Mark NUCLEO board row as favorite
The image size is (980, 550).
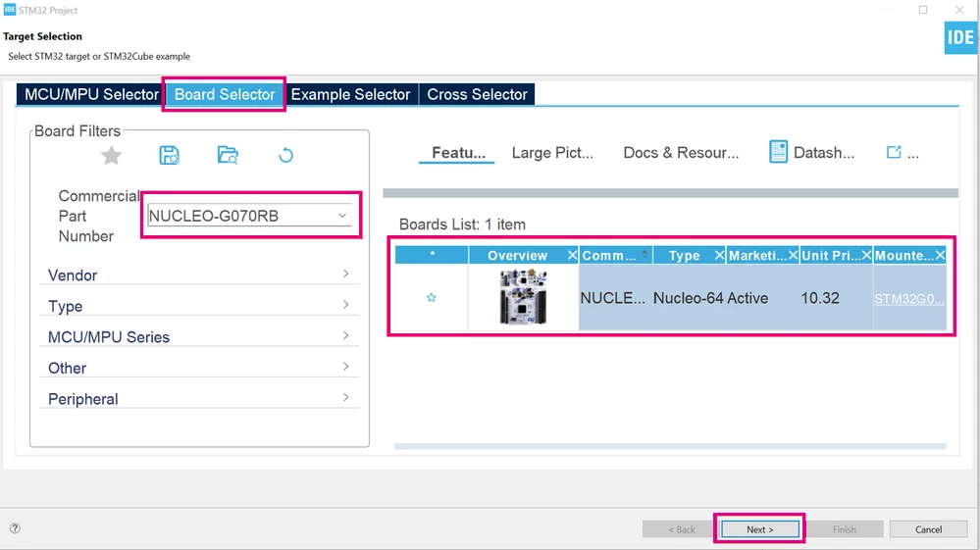[x=432, y=298]
